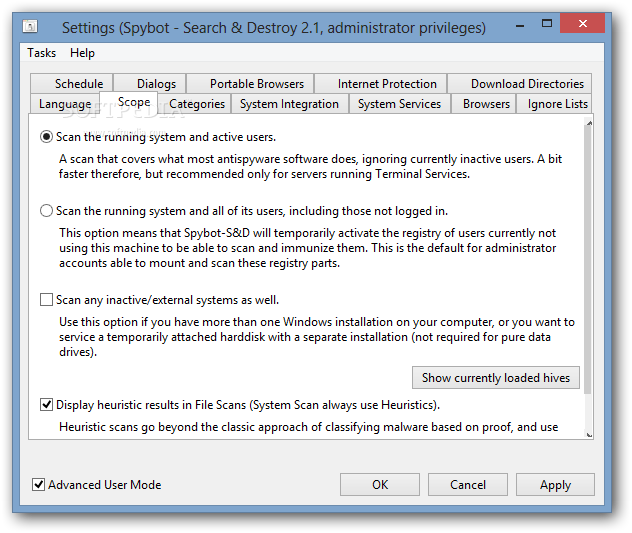The width and height of the screenshot is (632, 533).
Task: Minimize the Settings window
Action: (x=520, y=25)
